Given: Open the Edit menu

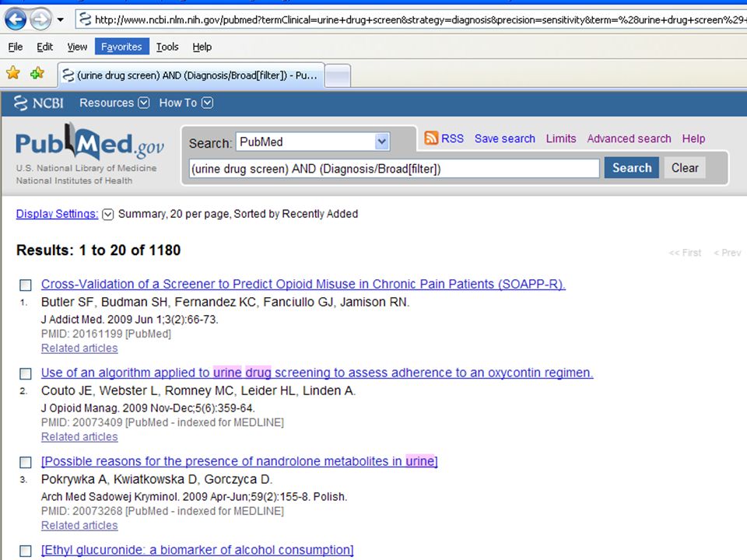Looking at the screenshot, I should (45, 47).
